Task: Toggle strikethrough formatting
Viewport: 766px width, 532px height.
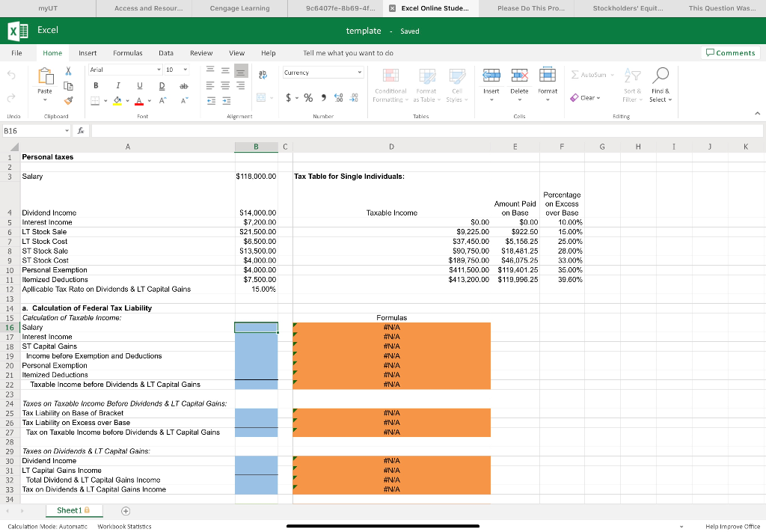Action: point(183,85)
